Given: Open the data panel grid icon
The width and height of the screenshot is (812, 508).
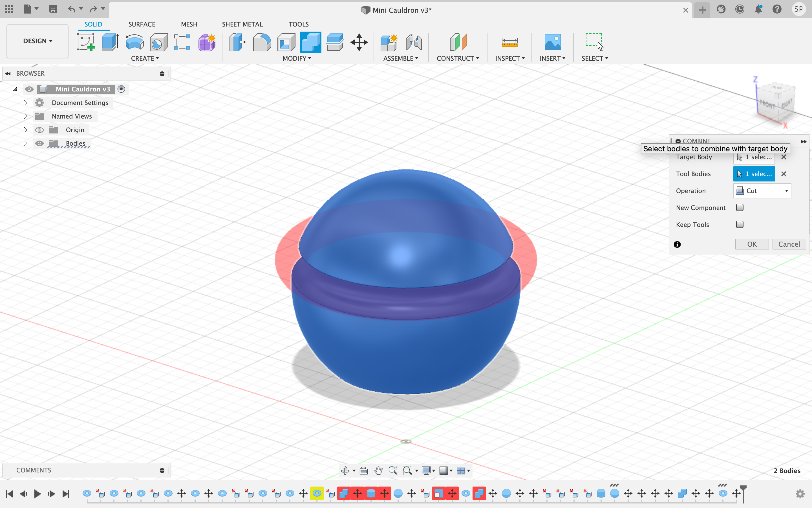Looking at the screenshot, I should 9,9.
